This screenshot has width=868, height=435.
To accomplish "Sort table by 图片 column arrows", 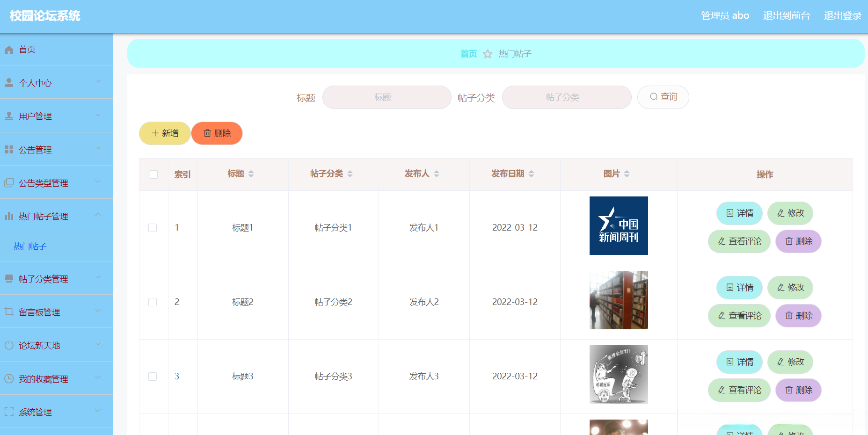I will point(627,174).
